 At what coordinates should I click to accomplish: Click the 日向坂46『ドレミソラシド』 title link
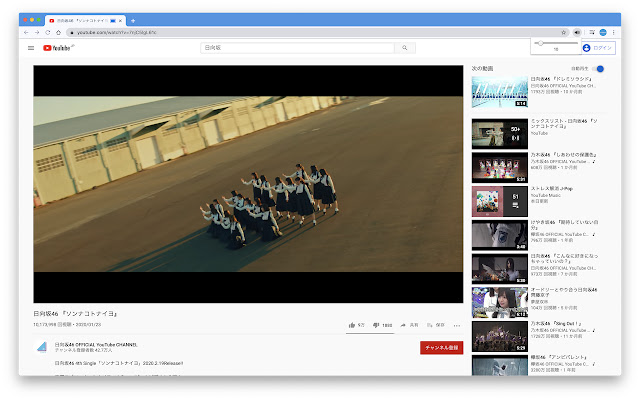[x=561, y=79]
